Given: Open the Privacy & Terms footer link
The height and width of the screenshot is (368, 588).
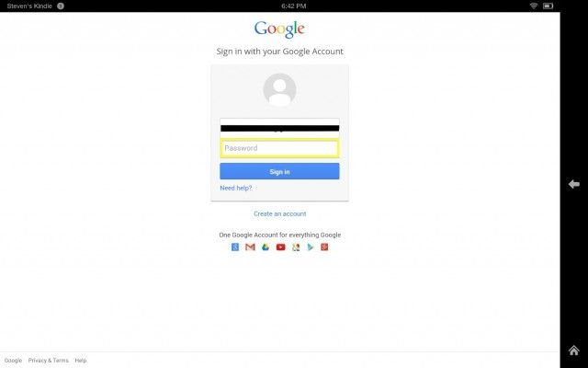Looking at the screenshot, I should click(49, 360).
